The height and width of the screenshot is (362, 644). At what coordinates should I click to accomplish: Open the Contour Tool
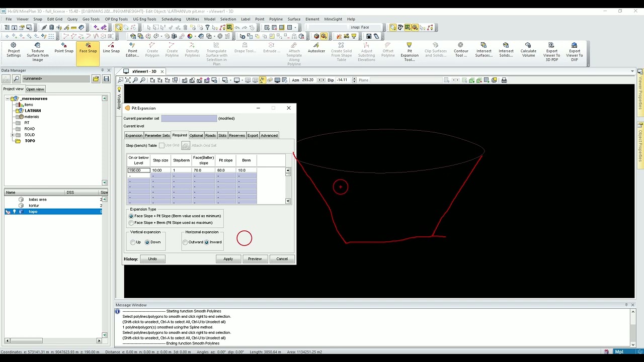(461, 50)
